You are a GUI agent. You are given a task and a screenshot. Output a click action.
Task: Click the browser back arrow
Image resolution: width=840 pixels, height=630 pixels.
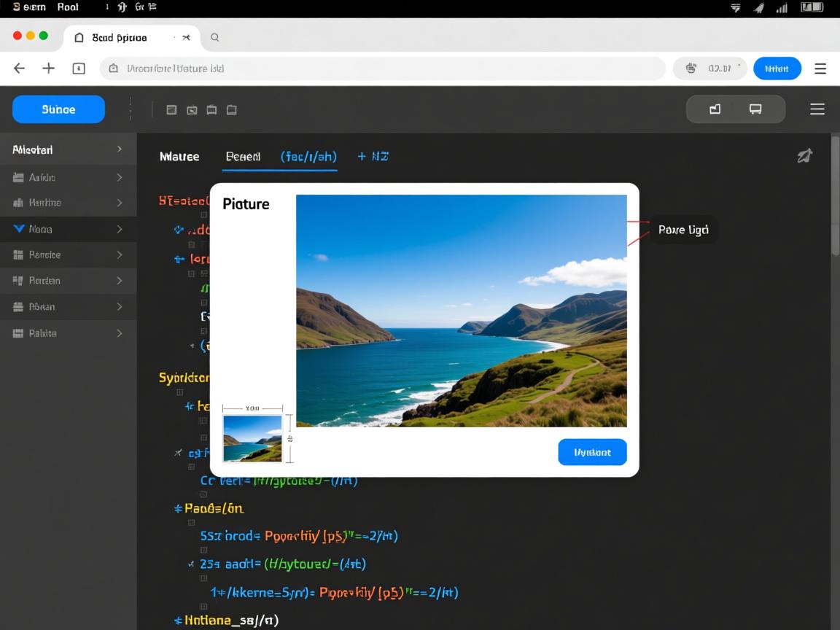20,69
